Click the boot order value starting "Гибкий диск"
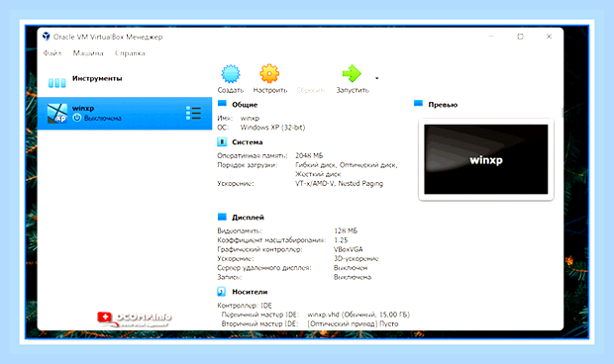Viewport: 614px width, 364px height. pyautogui.click(x=347, y=169)
